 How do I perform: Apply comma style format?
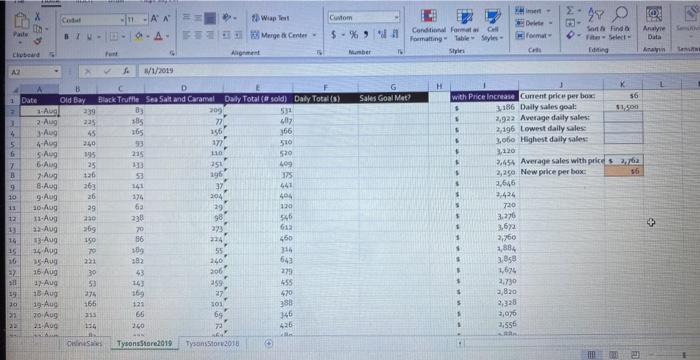tap(365, 35)
